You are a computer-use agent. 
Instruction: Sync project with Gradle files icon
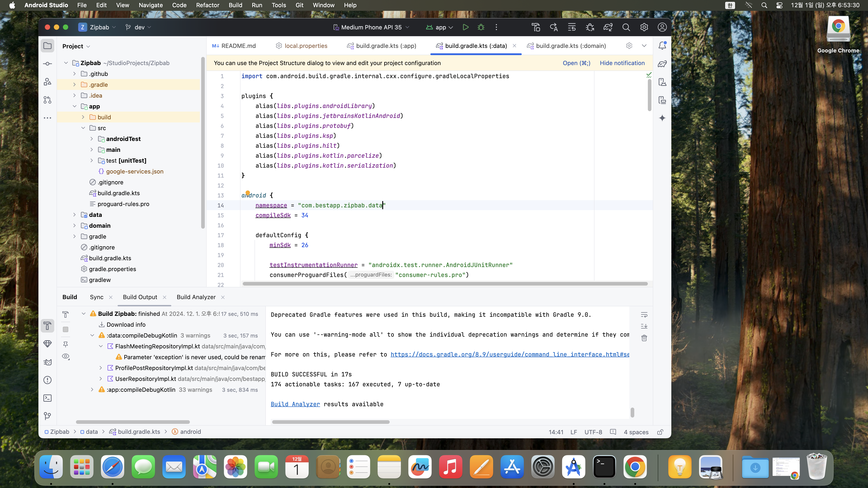click(608, 27)
